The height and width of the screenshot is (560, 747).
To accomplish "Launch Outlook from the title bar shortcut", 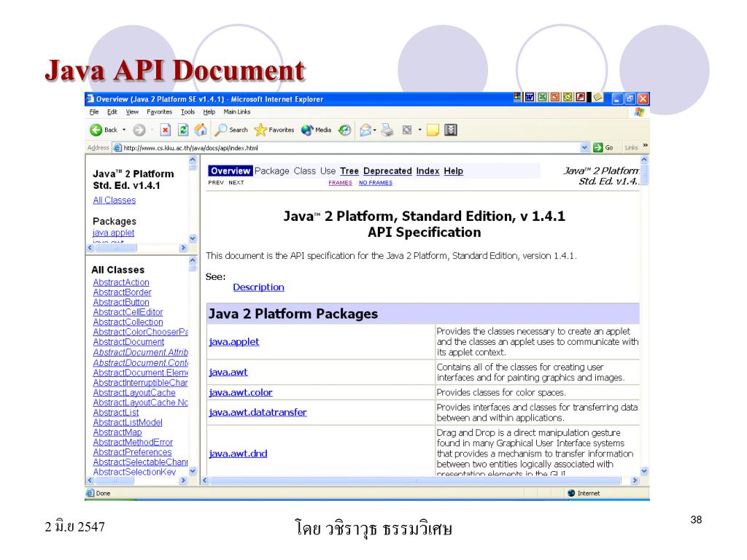I will tap(568, 98).
